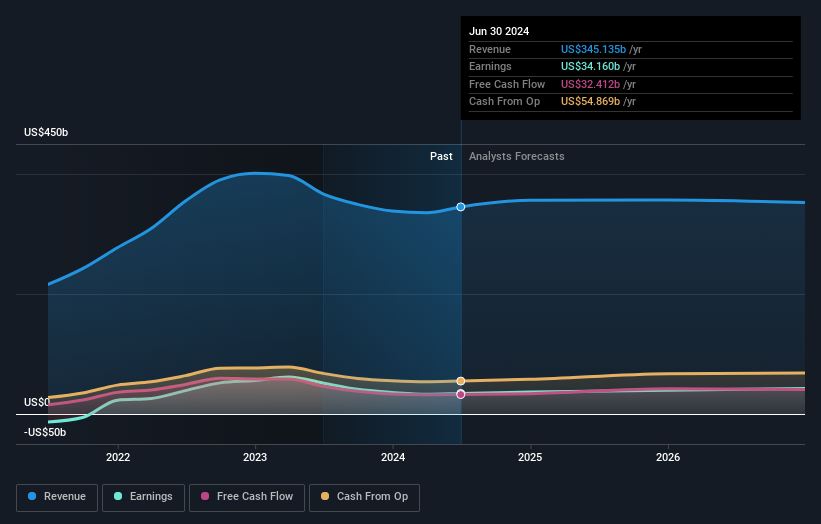Click the US$0 y-axis label
Screen dimensions: 821x524
(37, 402)
